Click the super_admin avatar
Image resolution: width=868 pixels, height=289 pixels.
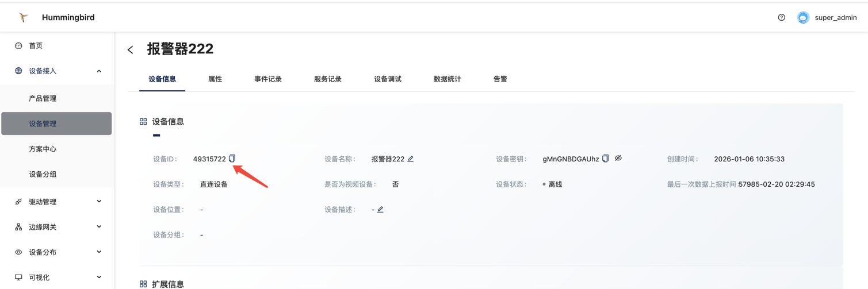click(803, 17)
